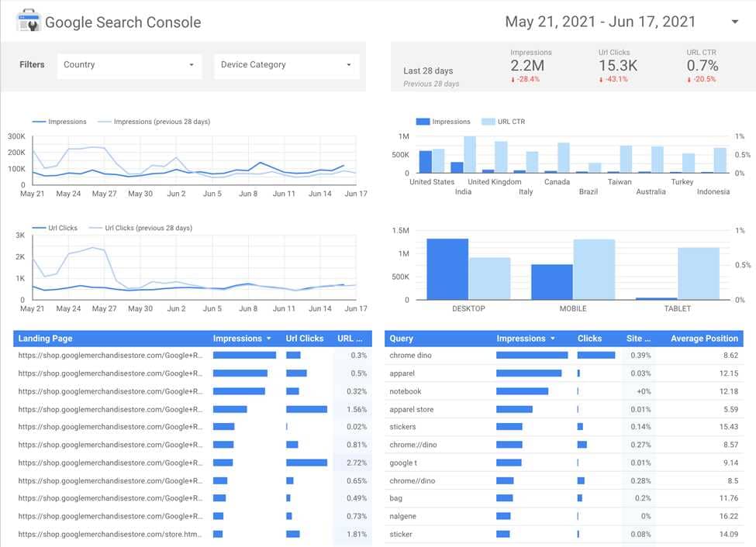756x547 pixels.
Task: Open the Country filter dropdown
Action: (x=129, y=65)
